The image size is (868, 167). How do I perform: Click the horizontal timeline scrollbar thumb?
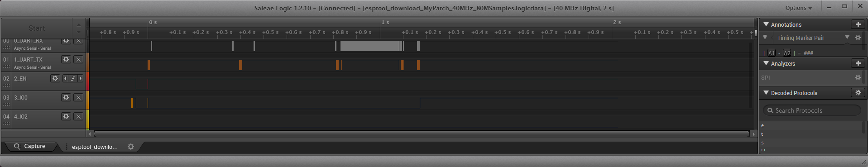click(x=422, y=134)
